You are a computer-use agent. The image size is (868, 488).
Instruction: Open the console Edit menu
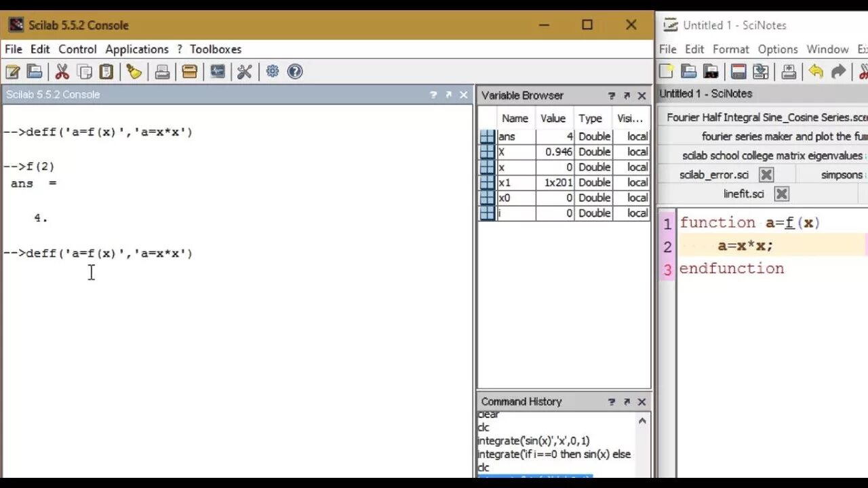point(40,49)
